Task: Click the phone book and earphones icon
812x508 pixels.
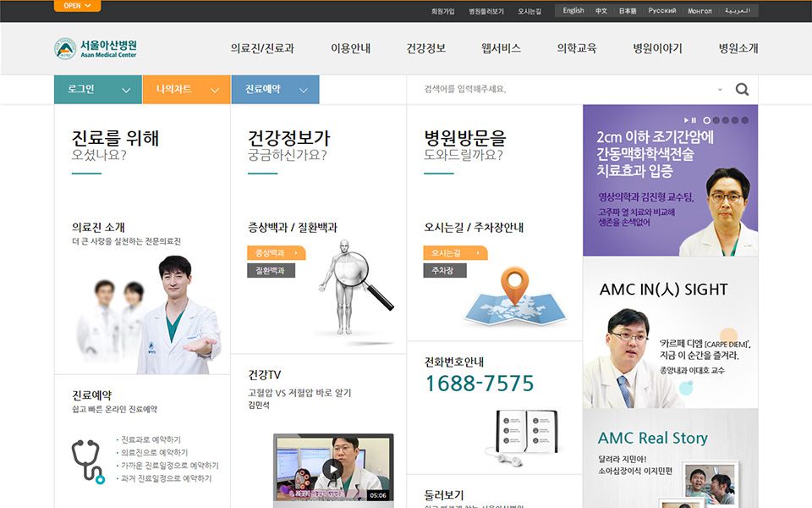Action: [x=524, y=433]
